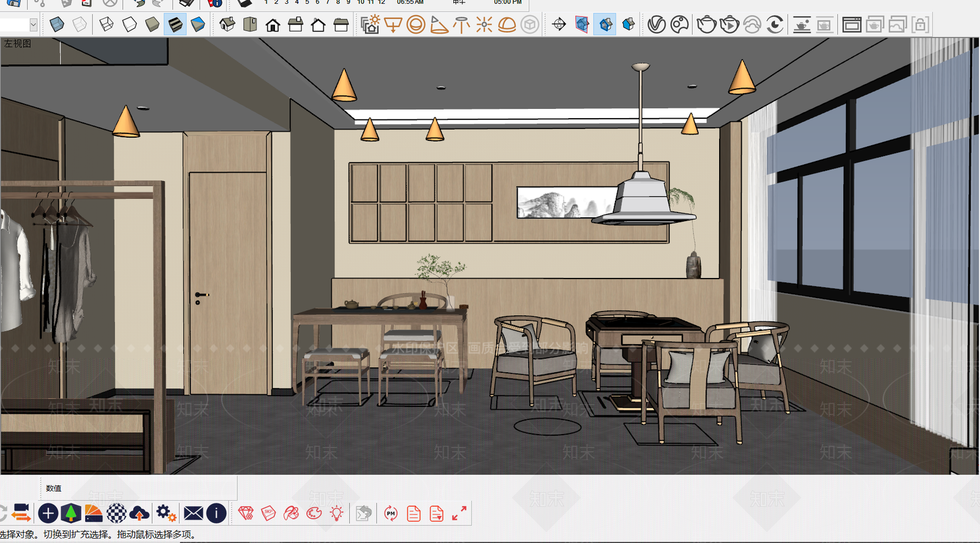This screenshot has height=543, width=980.
Task: Show V-Ray Frame Buffer window
Action: [x=852, y=24]
